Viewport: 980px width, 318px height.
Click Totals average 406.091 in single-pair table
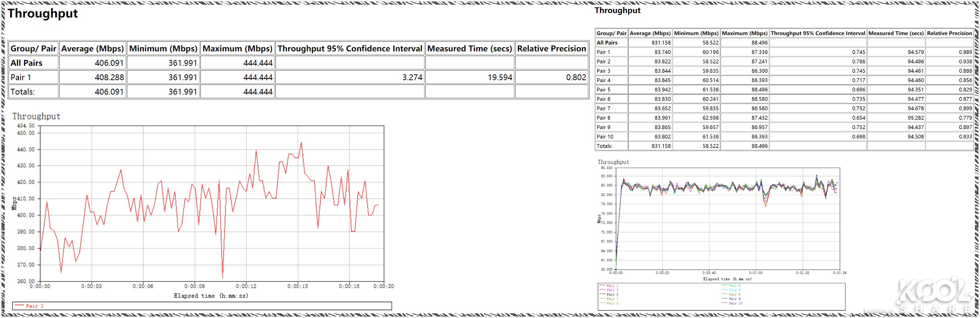coord(109,92)
